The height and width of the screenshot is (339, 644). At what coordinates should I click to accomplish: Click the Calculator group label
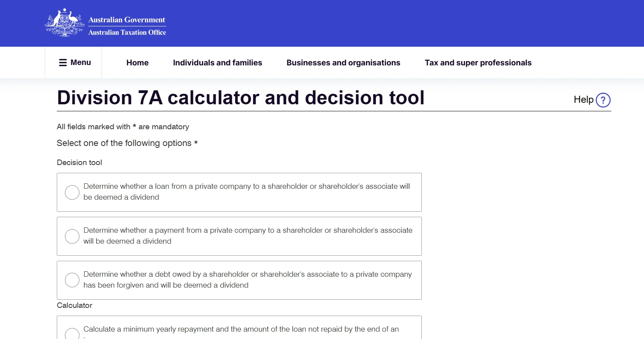(74, 306)
